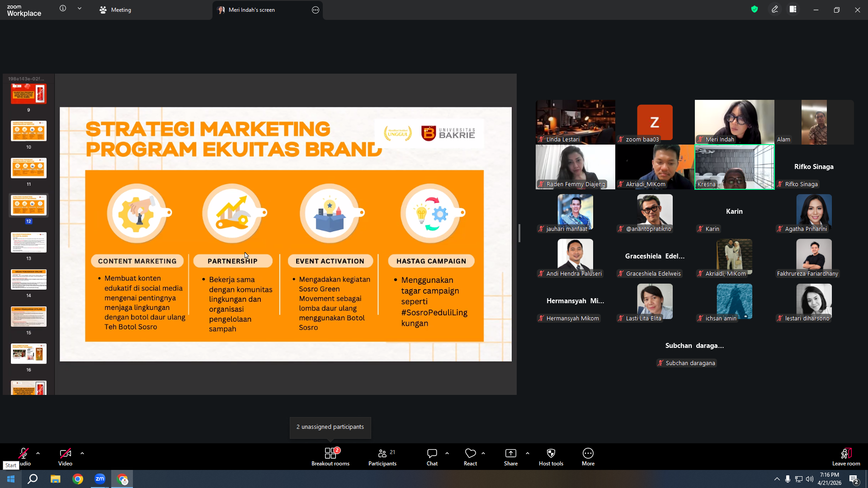Screen dimensions: 868x488
Task: Click the HASTAG CAMPAIGN label on slide
Action: click(x=431, y=261)
